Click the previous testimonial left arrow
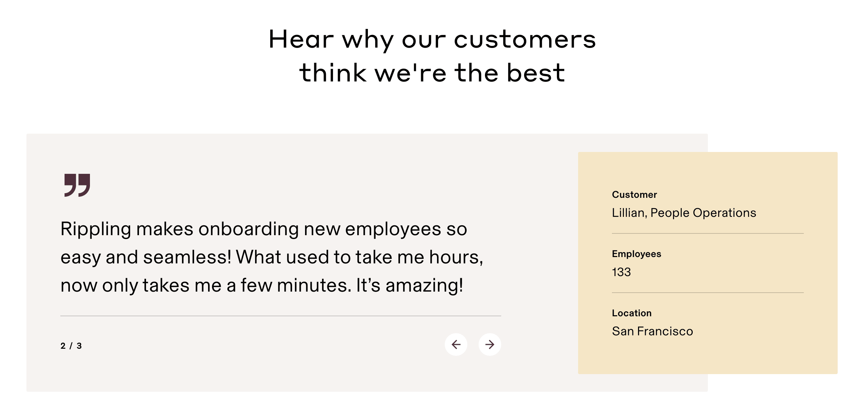This screenshot has height=415, width=868. tap(456, 344)
